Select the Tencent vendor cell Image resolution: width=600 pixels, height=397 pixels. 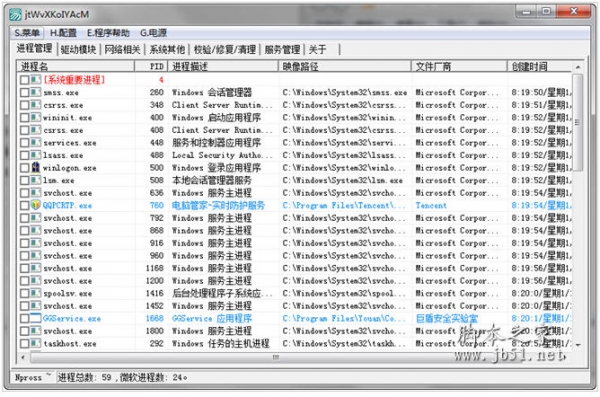[431, 206]
